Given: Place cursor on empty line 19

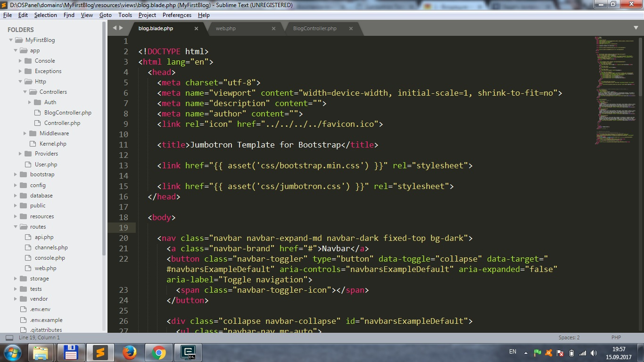Looking at the screenshot, I should (375, 228).
